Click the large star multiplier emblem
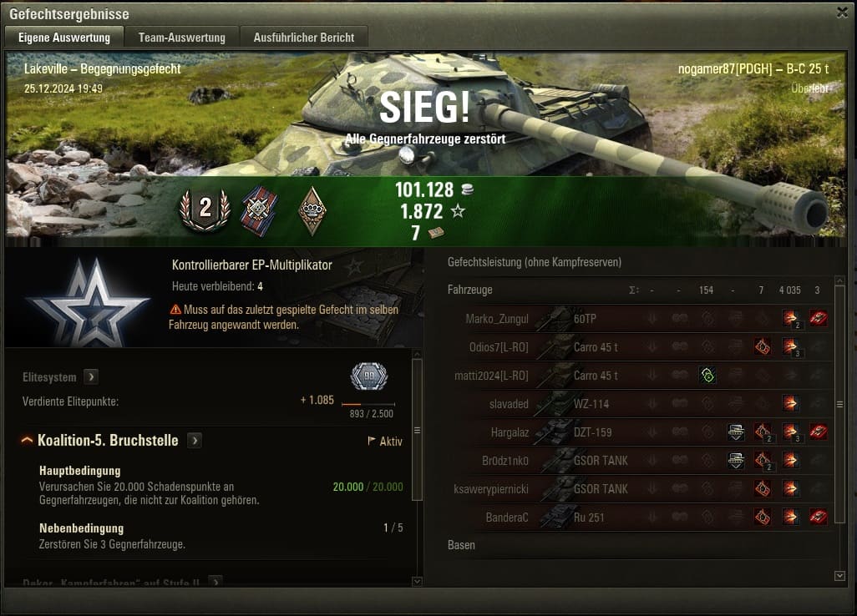The width and height of the screenshot is (857, 616). 89,302
